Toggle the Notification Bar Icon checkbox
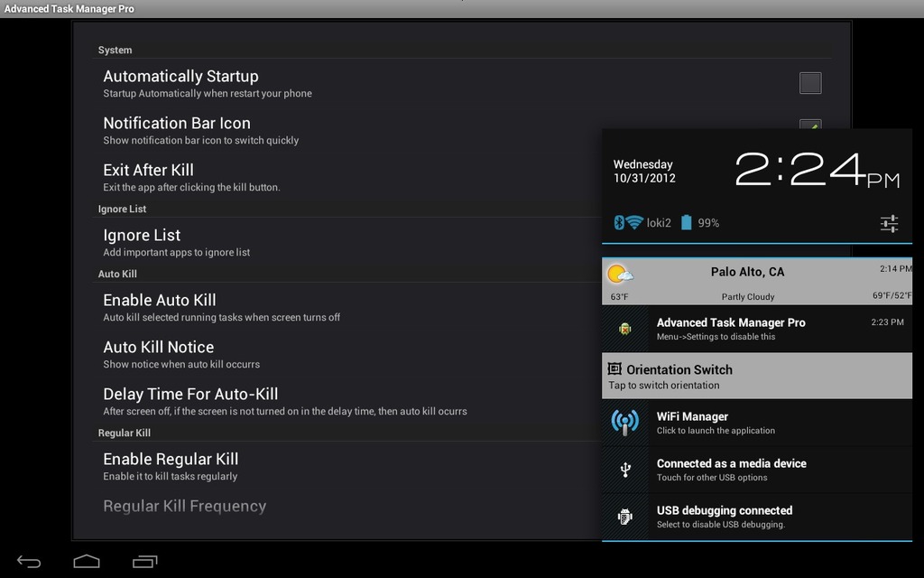The width and height of the screenshot is (924, 578). pyautogui.click(x=810, y=125)
